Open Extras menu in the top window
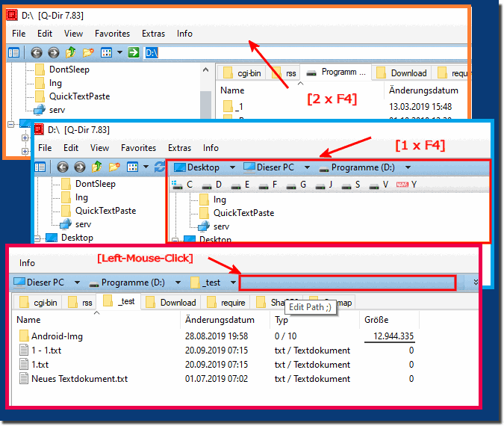Image resolution: width=504 pixels, height=426 pixels. [153, 34]
